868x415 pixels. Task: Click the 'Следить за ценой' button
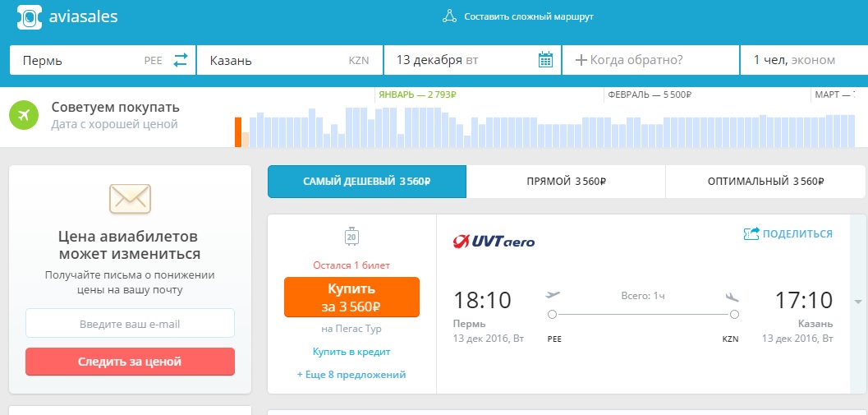point(130,362)
